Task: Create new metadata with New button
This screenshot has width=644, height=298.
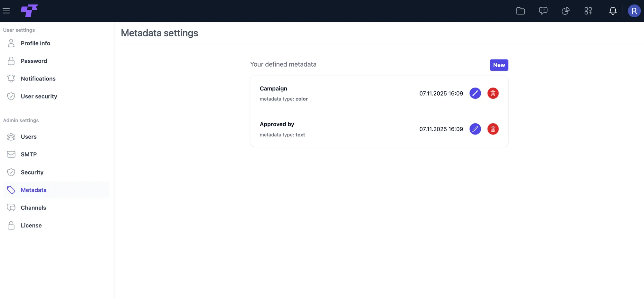Action: click(499, 65)
